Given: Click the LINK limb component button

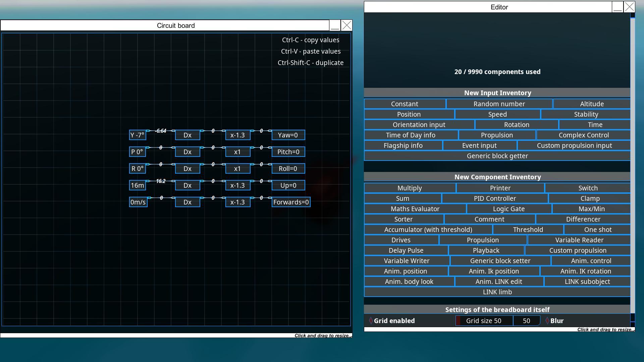Looking at the screenshot, I should (x=497, y=292).
